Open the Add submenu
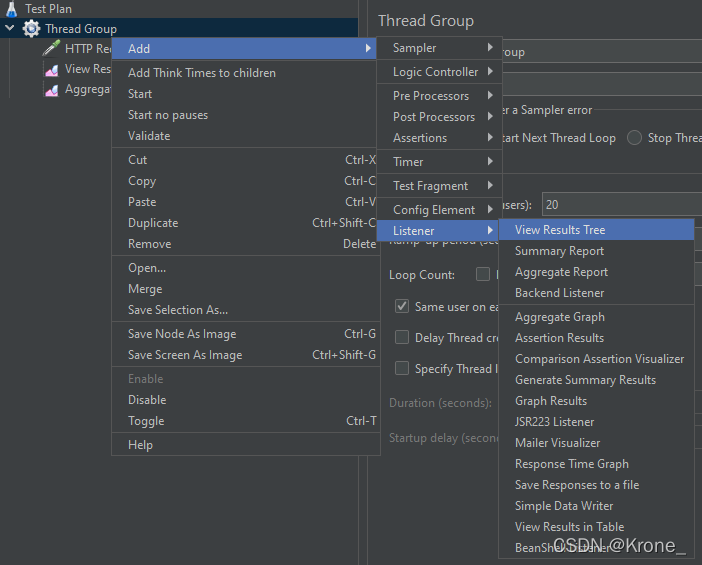The width and height of the screenshot is (702, 565). pos(244,48)
